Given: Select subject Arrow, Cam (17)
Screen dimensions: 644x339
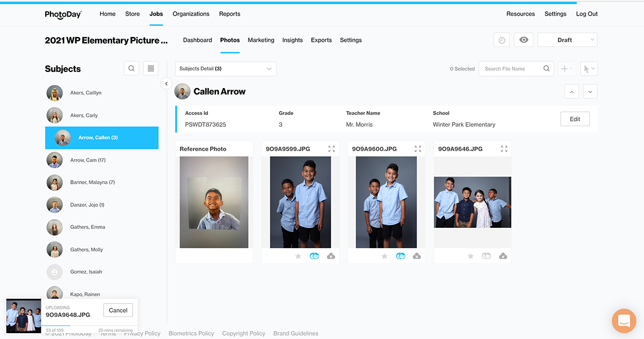Looking at the screenshot, I should click(101, 160).
